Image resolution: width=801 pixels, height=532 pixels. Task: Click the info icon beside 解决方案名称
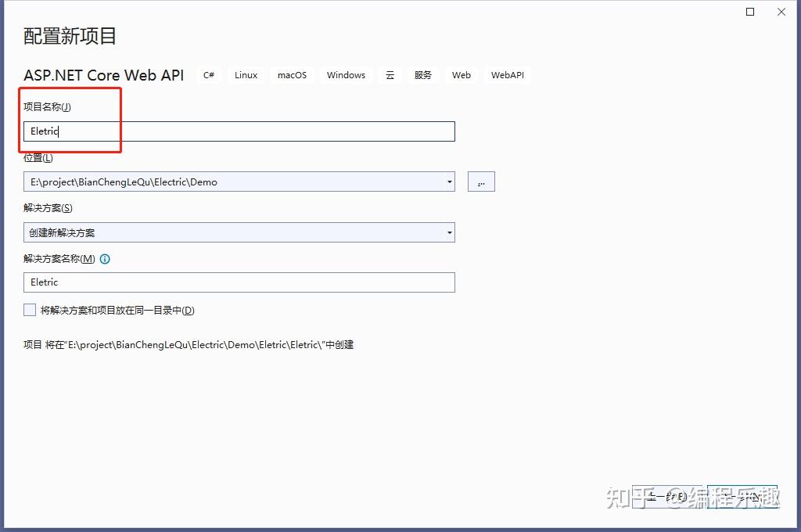coord(105,259)
